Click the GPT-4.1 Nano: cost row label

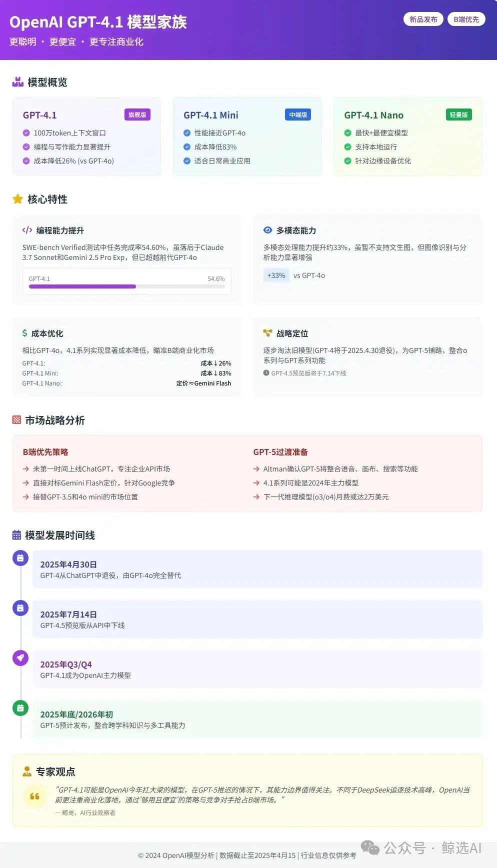click(x=42, y=383)
